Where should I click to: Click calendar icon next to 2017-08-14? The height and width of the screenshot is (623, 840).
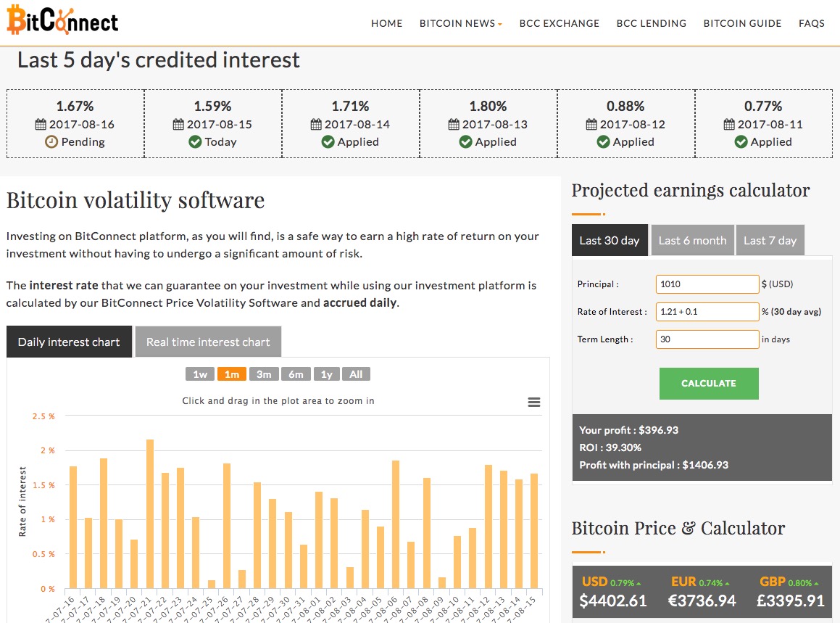coord(316,125)
